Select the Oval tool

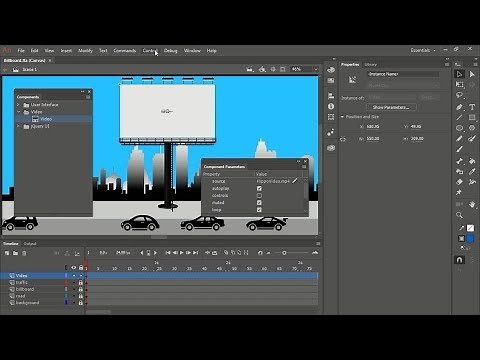click(x=459, y=128)
